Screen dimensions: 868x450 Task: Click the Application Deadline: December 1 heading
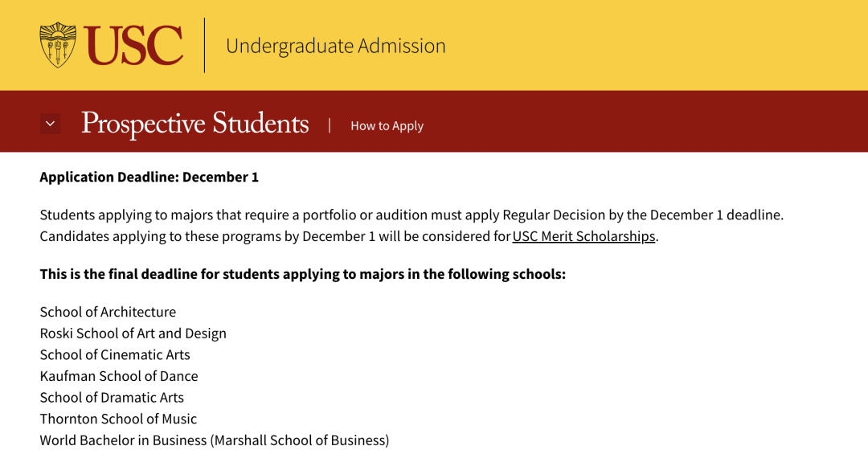(x=149, y=177)
